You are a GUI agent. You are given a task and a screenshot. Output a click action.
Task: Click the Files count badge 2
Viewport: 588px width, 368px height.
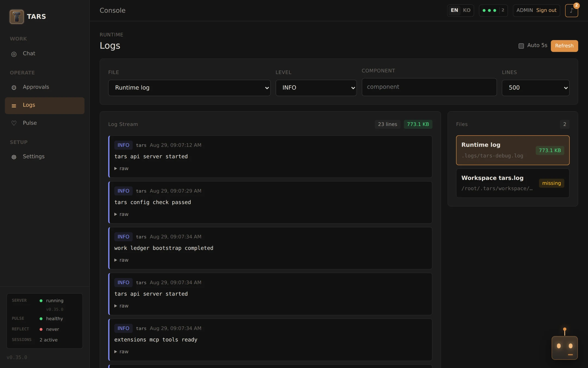click(x=565, y=124)
